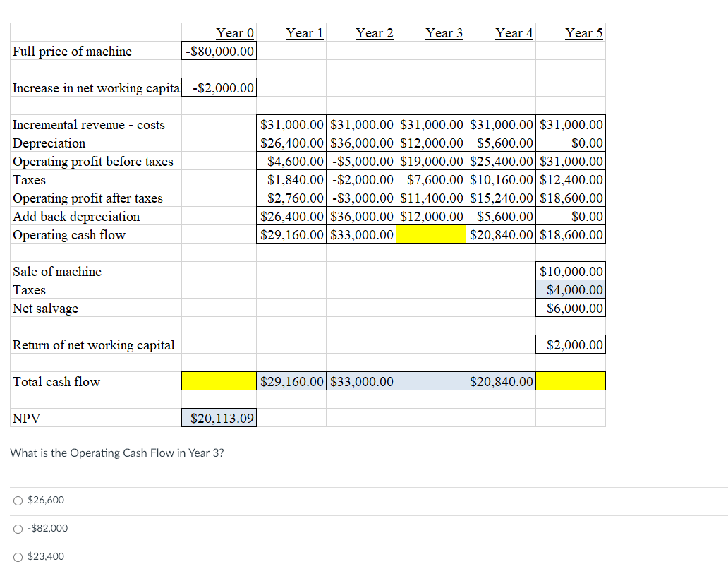
Task: Pick the $23,400 answer choice
Action: coord(18,556)
